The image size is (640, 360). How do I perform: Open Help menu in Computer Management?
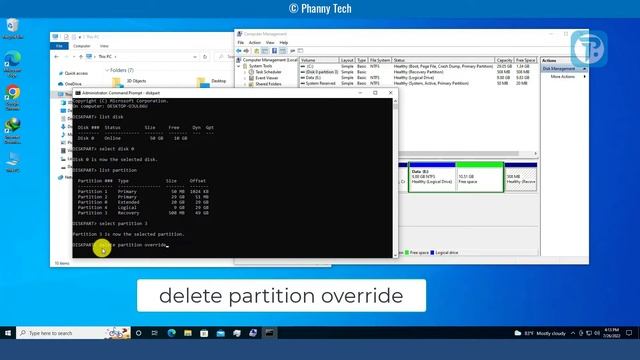click(x=284, y=42)
